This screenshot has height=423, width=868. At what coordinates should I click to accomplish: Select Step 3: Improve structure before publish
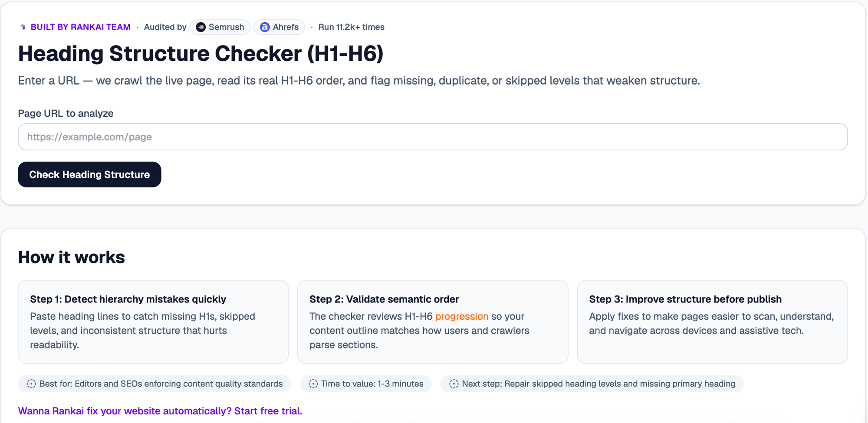[685, 299]
